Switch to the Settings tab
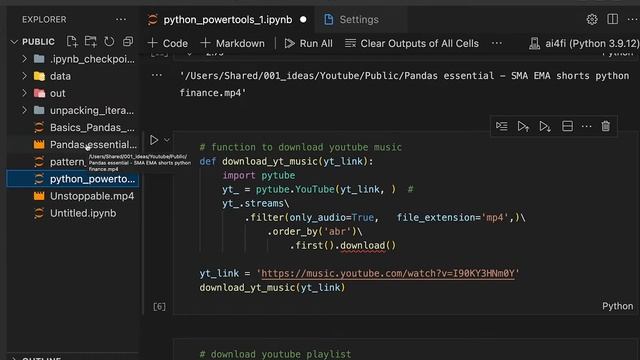The width and height of the screenshot is (640, 360). 359,20
